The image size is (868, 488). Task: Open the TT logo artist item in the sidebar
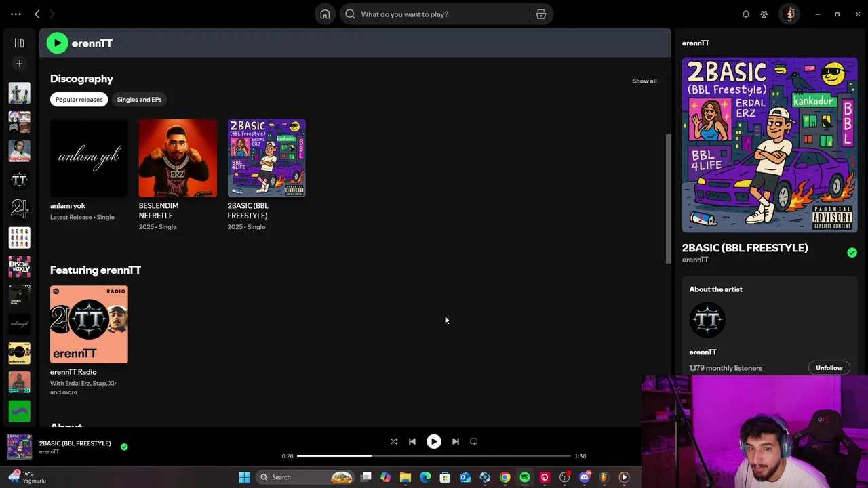(x=19, y=180)
